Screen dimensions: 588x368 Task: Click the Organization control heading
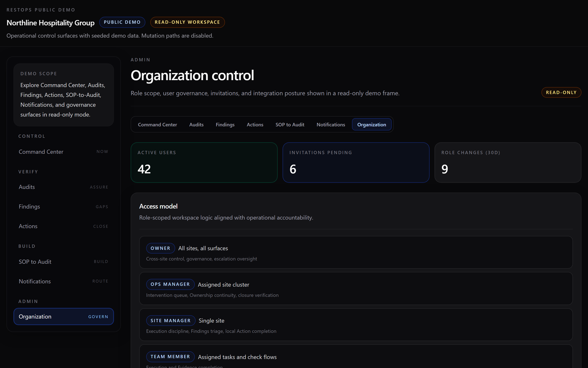(192, 75)
